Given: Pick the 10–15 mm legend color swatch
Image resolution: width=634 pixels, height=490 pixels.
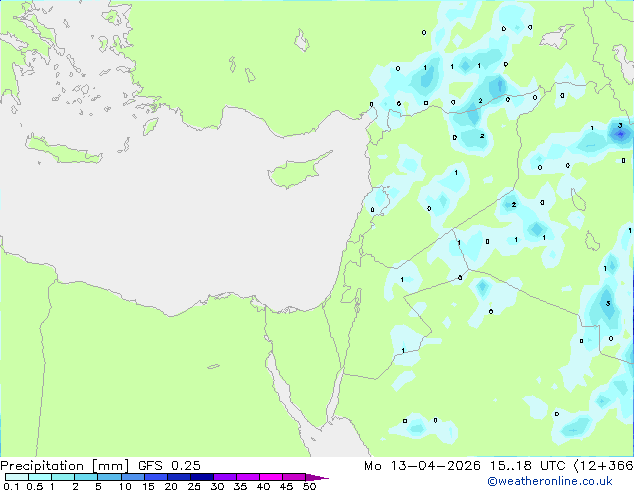Looking at the screenshot, I should coord(133,477).
